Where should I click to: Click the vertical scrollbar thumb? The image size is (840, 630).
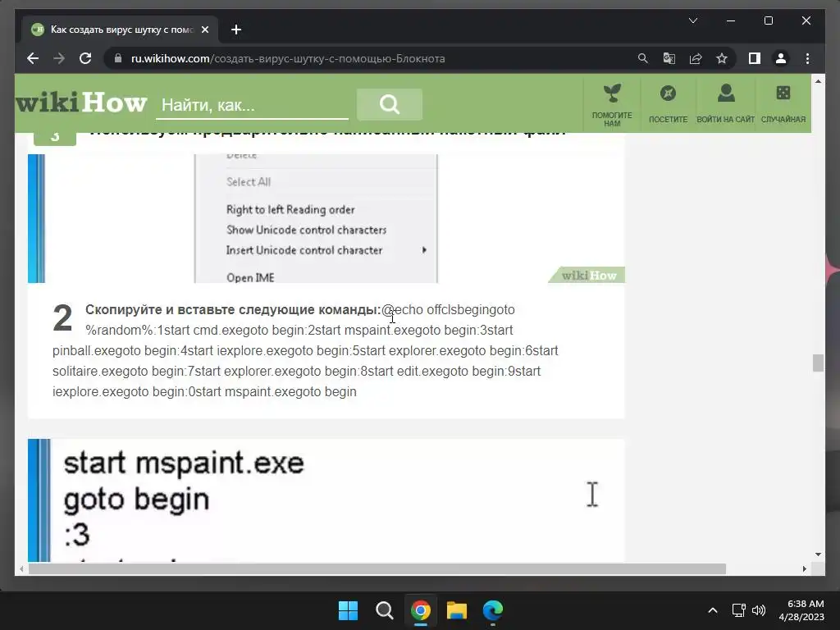818,363
